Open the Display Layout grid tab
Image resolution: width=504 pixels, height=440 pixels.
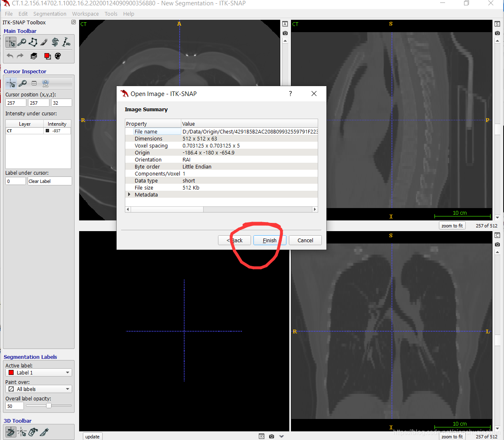coord(34,83)
